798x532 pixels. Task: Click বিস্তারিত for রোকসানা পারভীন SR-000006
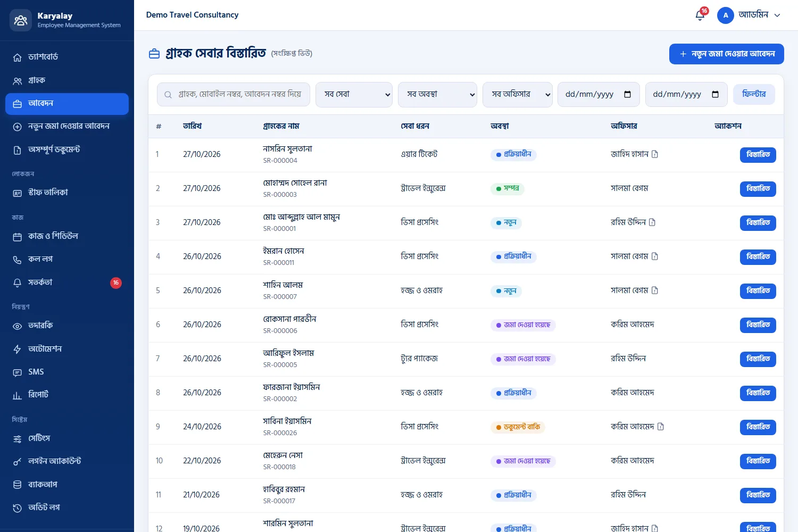[758, 325]
